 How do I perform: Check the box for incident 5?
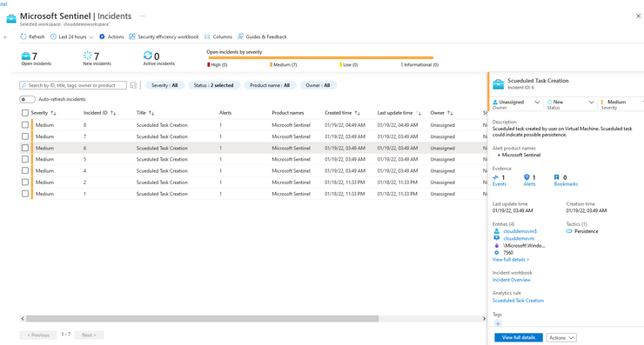(x=25, y=159)
